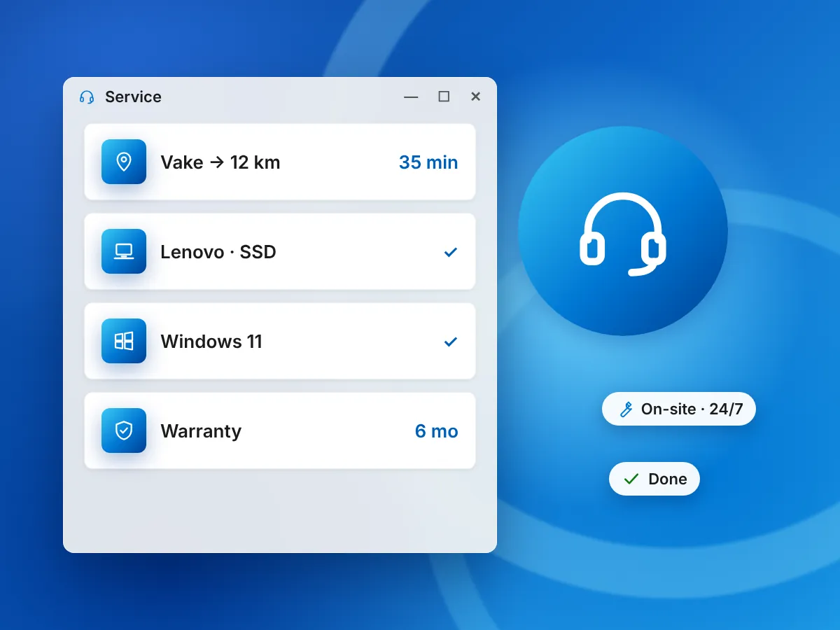Click the warranty shield icon
Screen dimensions: 840x630
click(124, 430)
